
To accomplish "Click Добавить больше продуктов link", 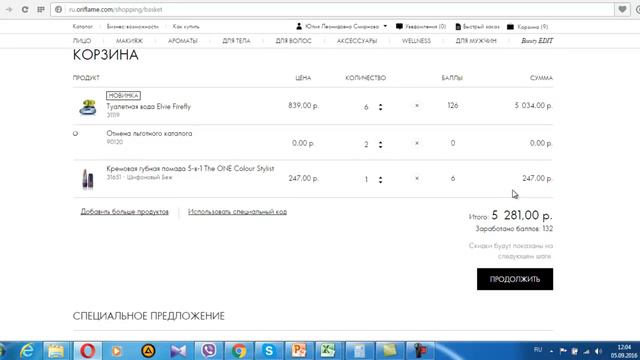I will click(124, 212).
